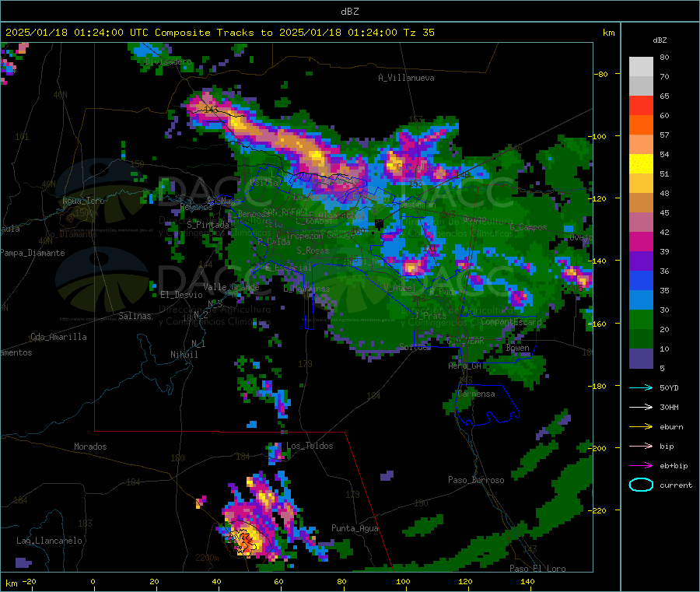The image size is (700, 592).
Task: Click the 'Salinas' map label
Action: (135, 316)
